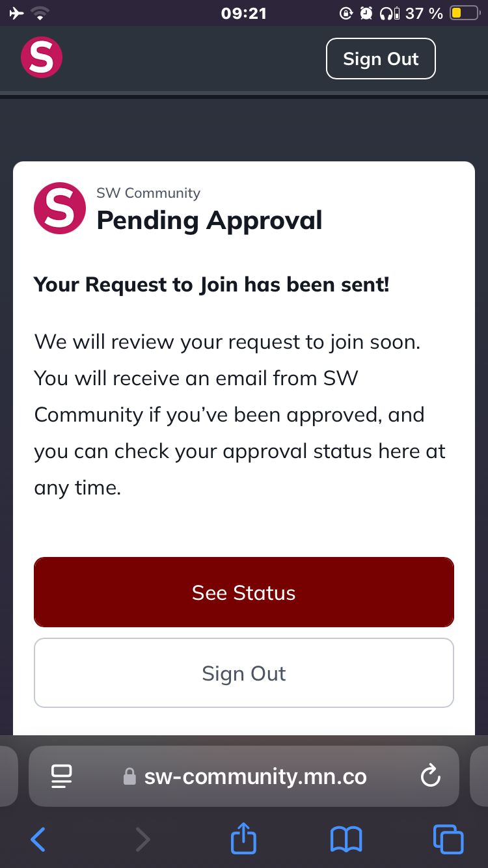Tap the battery indicator in status bar
Screen dimensions: 488x868
pyautogui.click(x=465, y=13)
